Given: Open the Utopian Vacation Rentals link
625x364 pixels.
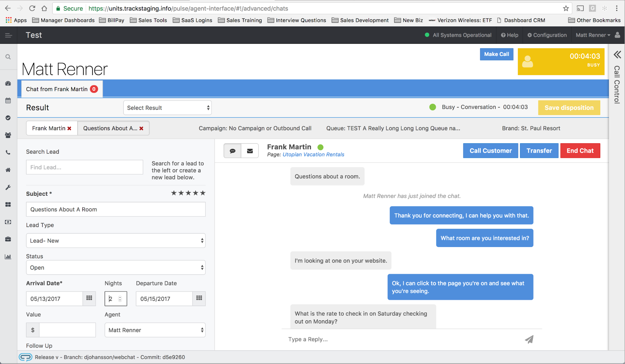Looking at the screenshot, I should (x=313, y=154).
